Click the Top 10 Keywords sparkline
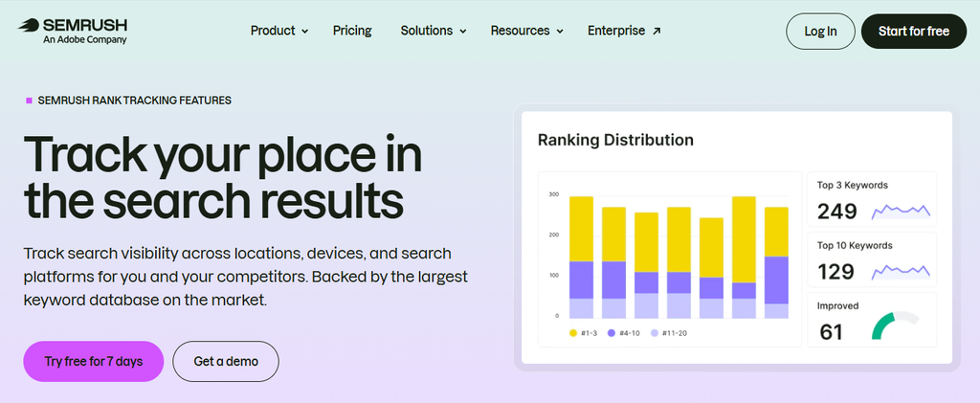980x403 pixels. 901,271
